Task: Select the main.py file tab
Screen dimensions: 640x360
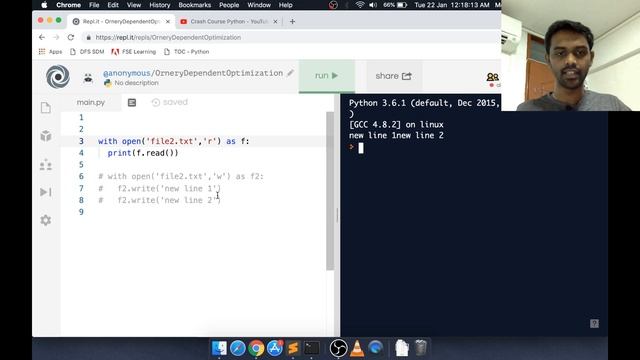Action: pyautogui.click(x=91, y=102)
